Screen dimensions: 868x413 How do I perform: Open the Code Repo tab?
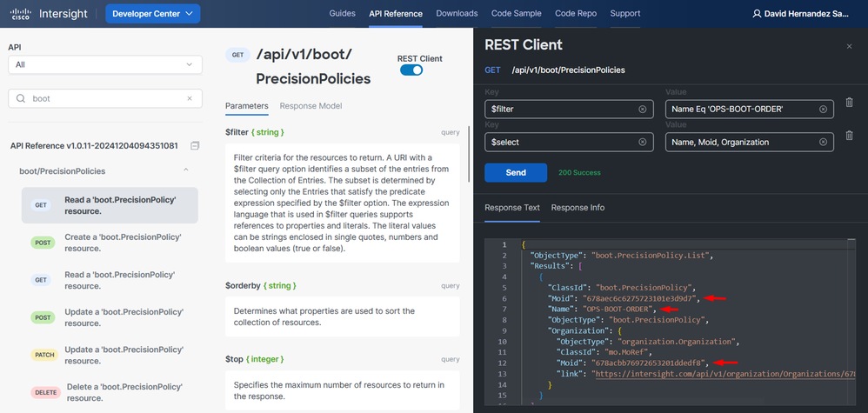(576, 13)
